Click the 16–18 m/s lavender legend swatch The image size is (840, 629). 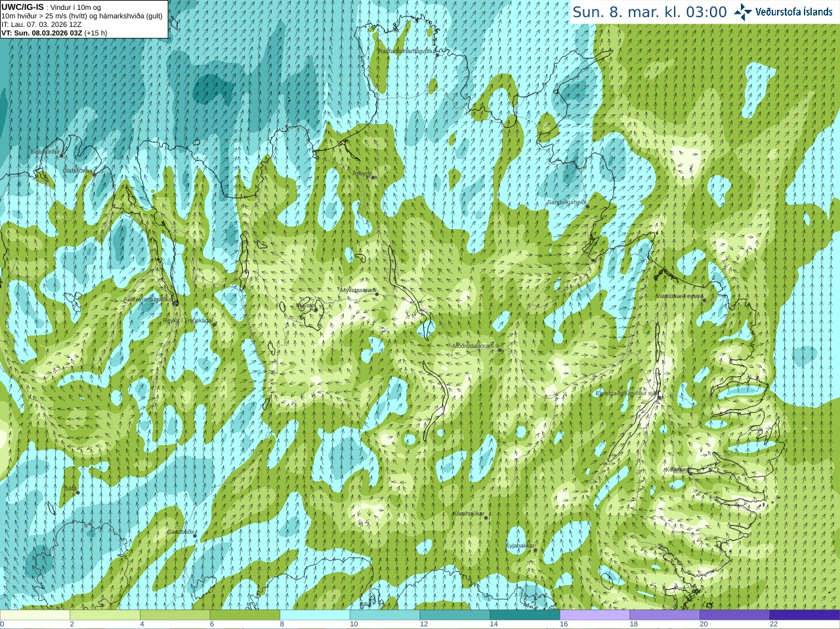coord(595,615)
